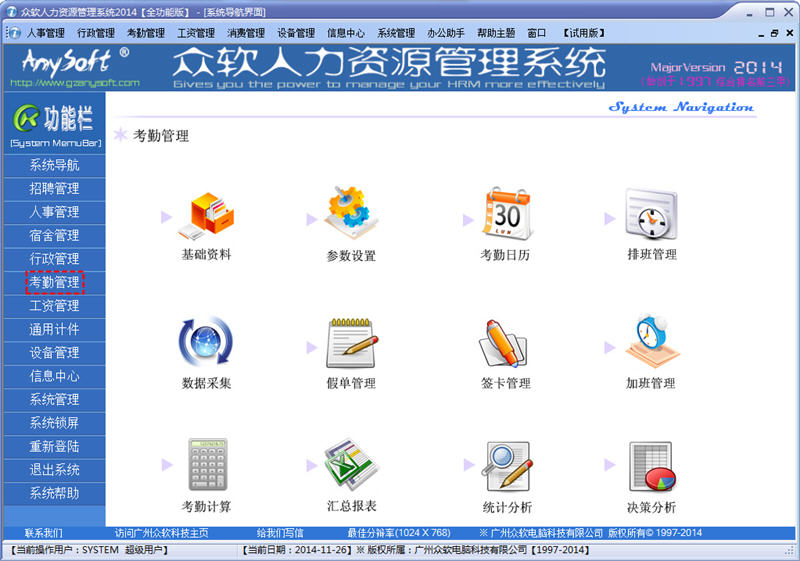Open the 考勤日历 calendar icon
Viewport: 800px width, 561px height.
tap(507, 214)
